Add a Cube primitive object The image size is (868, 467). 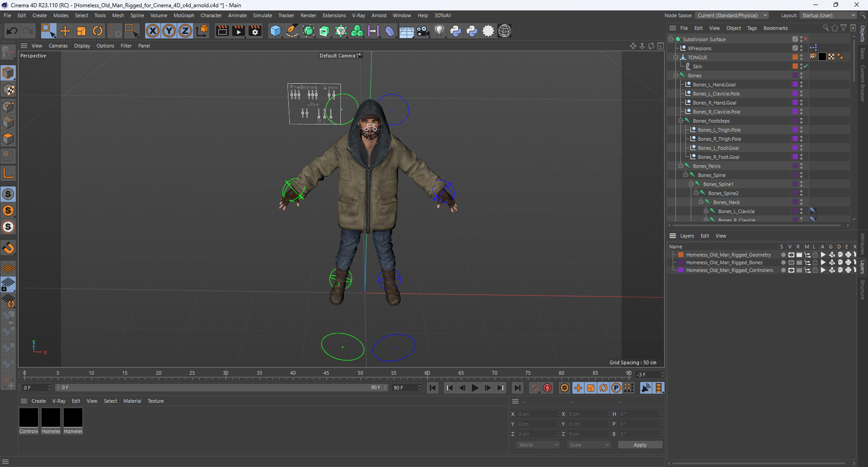tap(275, 31)
